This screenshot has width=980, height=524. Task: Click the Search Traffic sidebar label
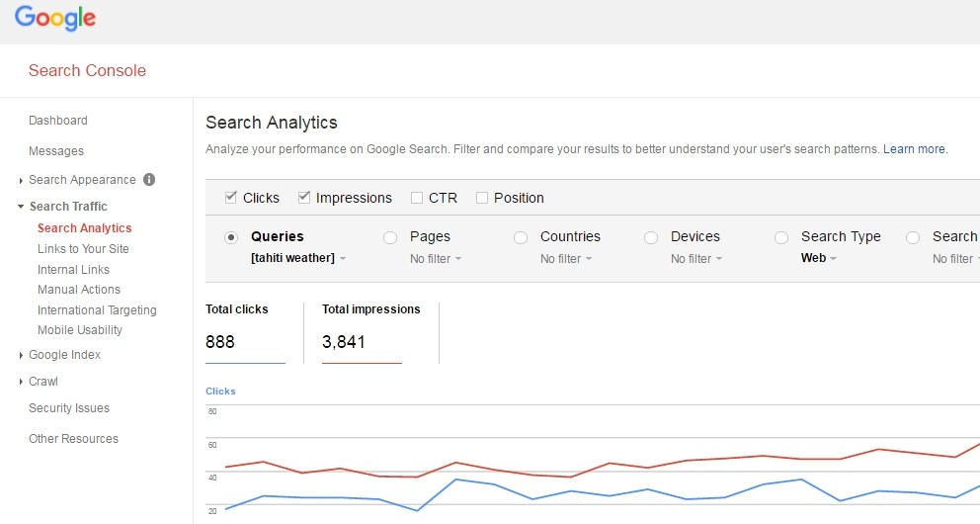[68, 207]
